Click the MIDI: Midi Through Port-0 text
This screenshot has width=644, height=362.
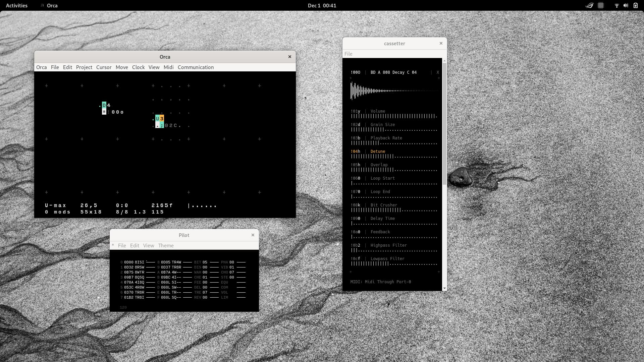click(x=381, y=282)
